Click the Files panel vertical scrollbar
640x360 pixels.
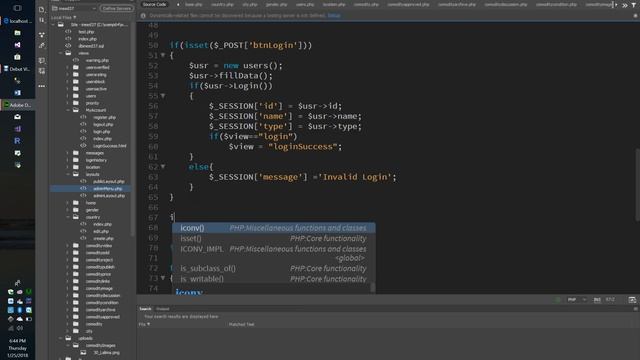point(133,131)
